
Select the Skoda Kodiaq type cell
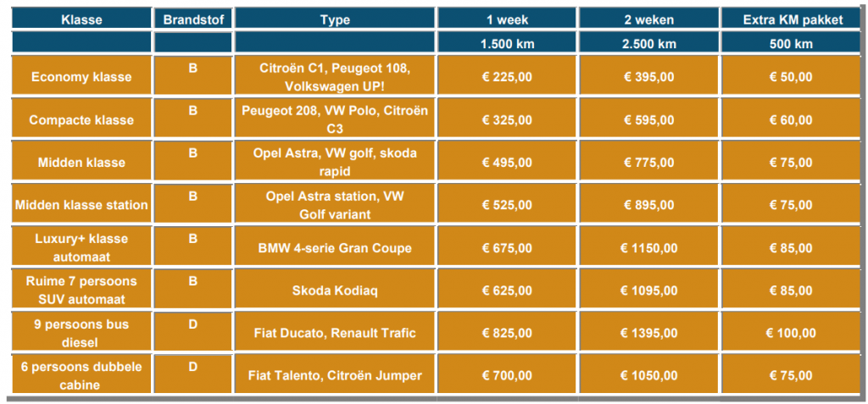(335, 291)
